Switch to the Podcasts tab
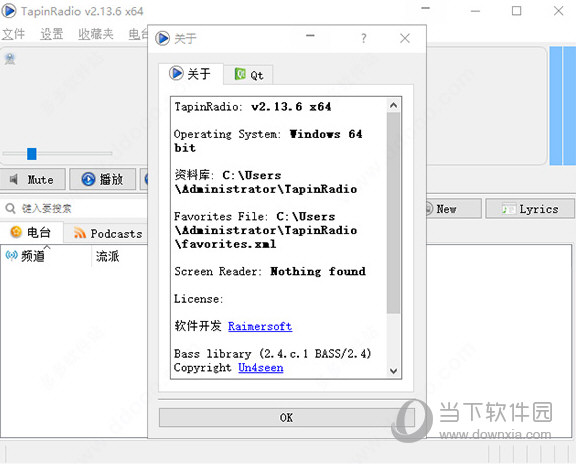 (x=106, y=233)
